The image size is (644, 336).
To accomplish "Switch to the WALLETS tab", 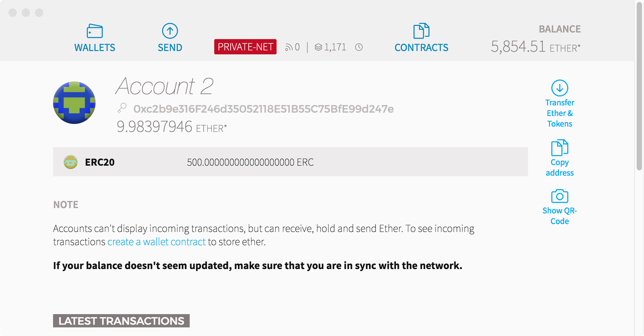I will coord(95,47).
